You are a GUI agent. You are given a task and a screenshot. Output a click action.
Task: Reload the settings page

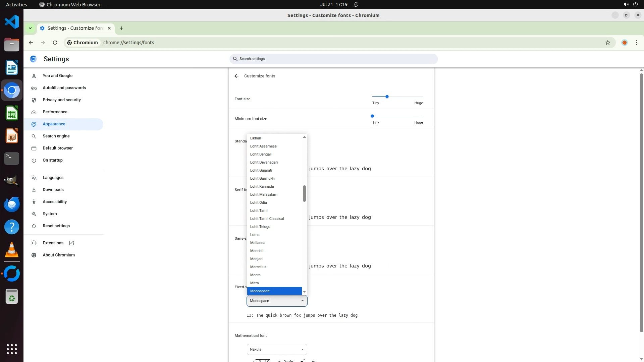(55, 43)
